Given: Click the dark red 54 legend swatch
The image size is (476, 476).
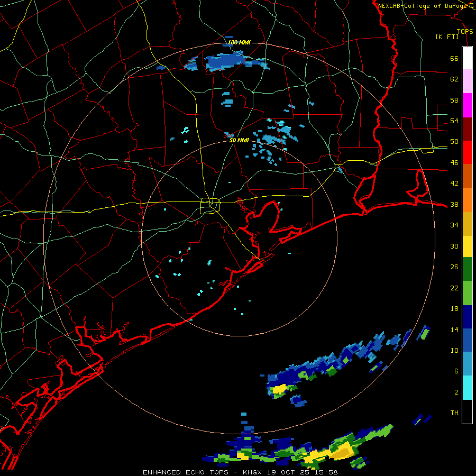Looking at the screenshot, I should tap(467, 129).
